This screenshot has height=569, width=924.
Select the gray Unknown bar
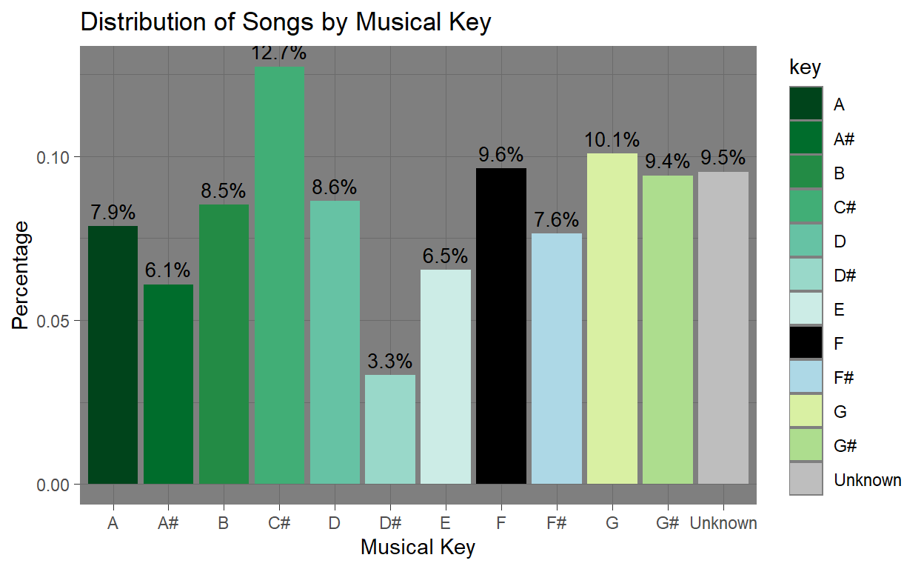(723, 327)
